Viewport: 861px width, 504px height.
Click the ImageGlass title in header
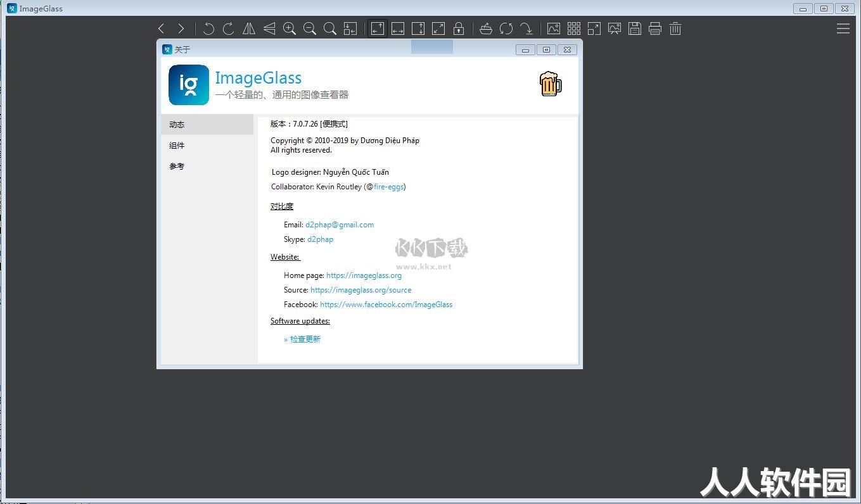coord(258,78)
